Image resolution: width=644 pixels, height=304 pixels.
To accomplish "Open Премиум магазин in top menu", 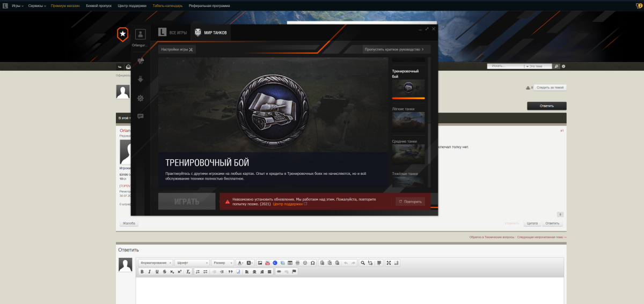I will (65, 6).
